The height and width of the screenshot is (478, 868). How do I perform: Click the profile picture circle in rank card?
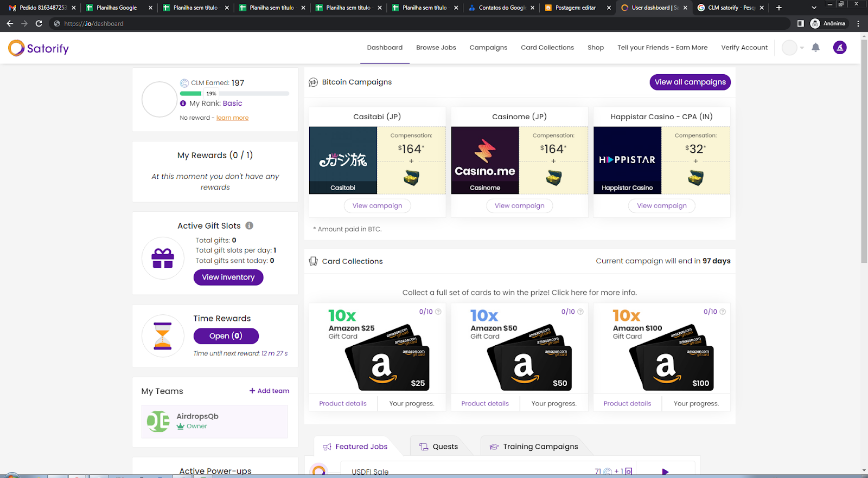coord(159,99)
